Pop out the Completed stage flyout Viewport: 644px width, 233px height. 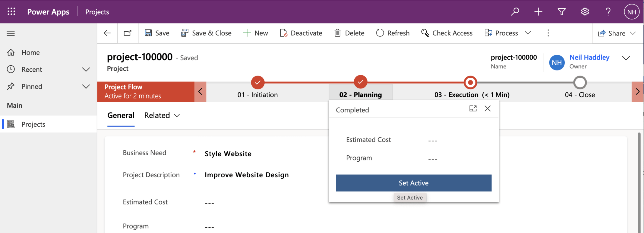tap(473, 109)
